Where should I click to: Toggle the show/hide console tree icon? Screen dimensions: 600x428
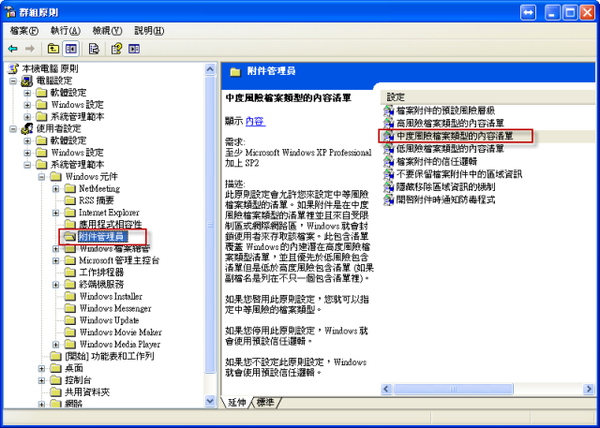tap(71, 49)
